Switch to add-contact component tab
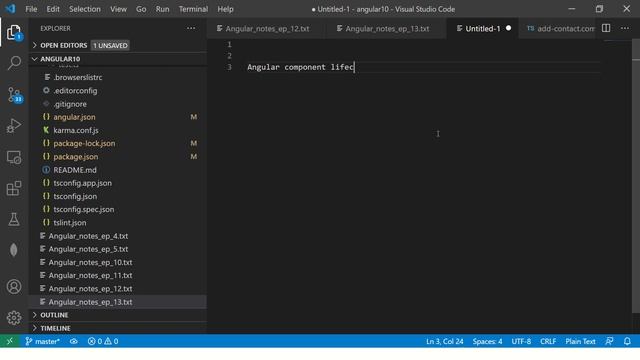This screenshot has height=360, width=640. [560, 29]
